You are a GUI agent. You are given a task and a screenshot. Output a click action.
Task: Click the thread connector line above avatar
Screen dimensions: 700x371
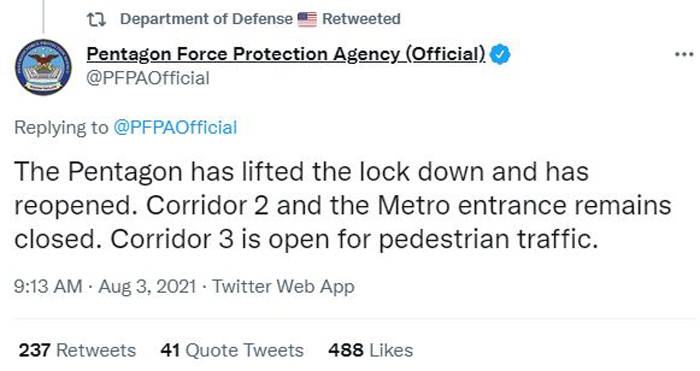43,16
